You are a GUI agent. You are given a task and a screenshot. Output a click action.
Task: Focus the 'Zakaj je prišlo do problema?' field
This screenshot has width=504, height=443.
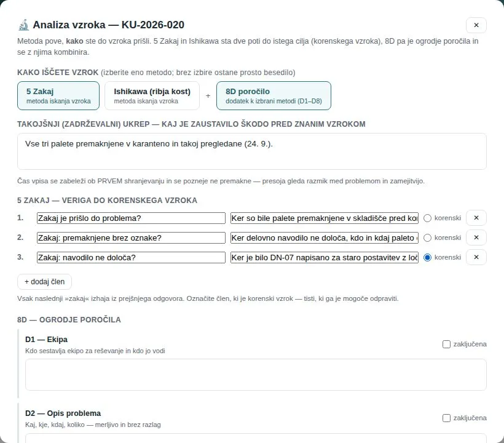click(131, 218)
